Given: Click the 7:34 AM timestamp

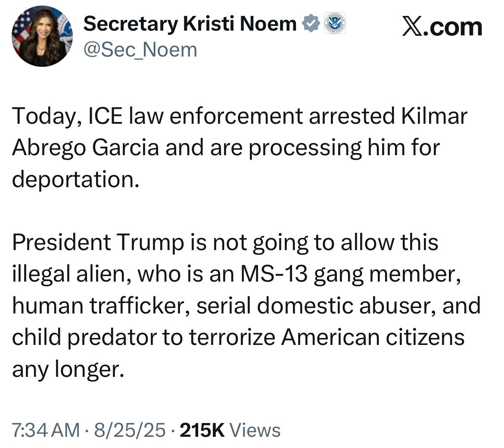Looking at the screenshot, I should click(46, 430).
